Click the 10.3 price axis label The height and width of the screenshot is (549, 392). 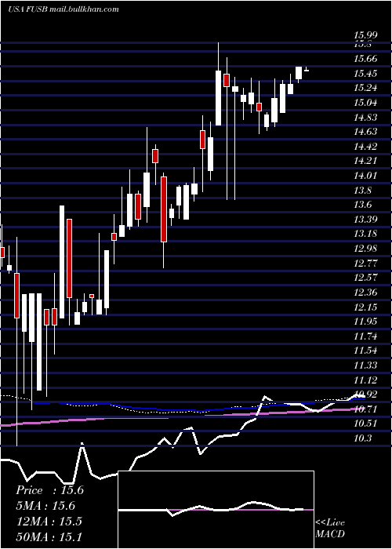click(x=362, y=438)
